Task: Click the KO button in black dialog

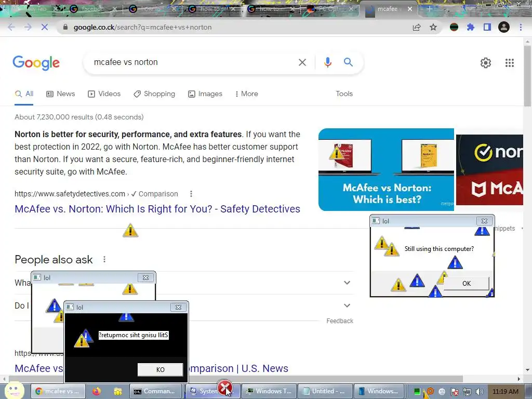Action: [160, 369]
